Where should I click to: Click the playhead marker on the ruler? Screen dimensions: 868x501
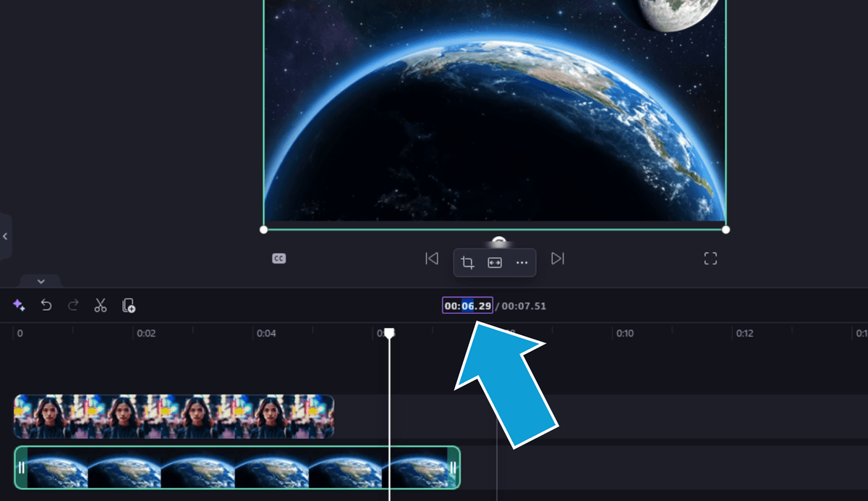389,333
